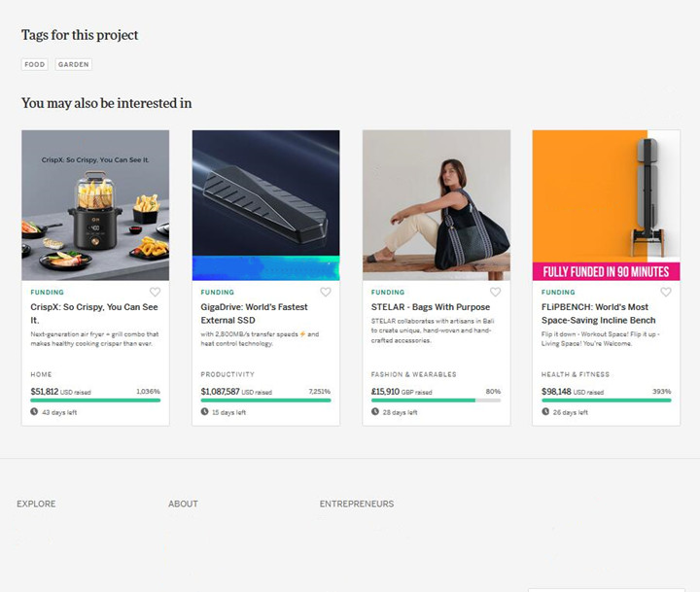Open the CrispX air fryer thumbnail image
700x592 pixels.
(x=95, y=205)
